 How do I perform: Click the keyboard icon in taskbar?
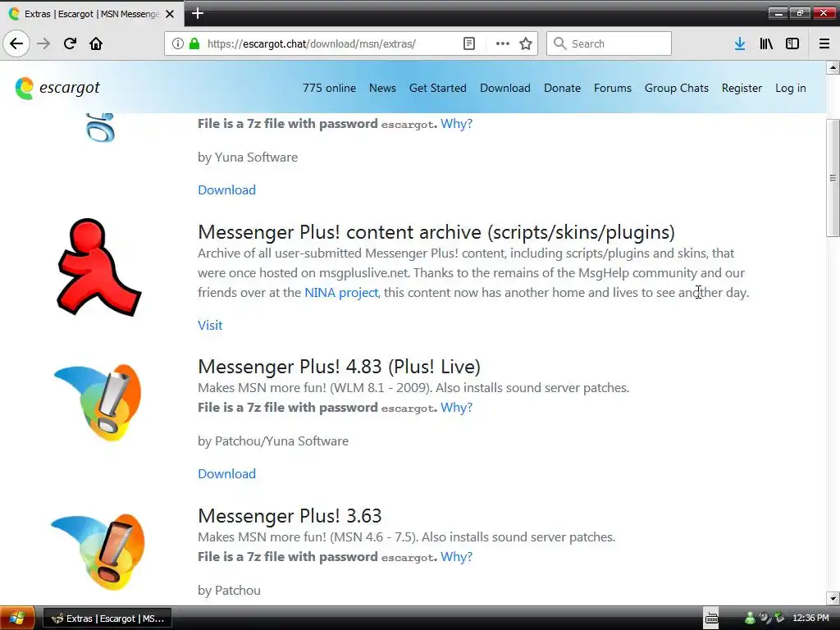pyautogui.click(x=711, y=619)
